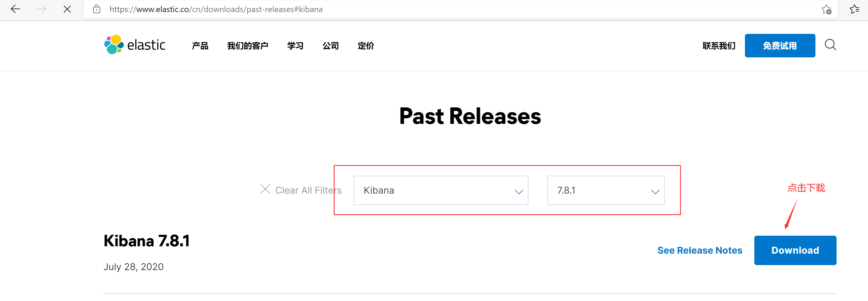868x301 pixels.
Task: Stop page loading with X button
Action: [x=67, y=9]
